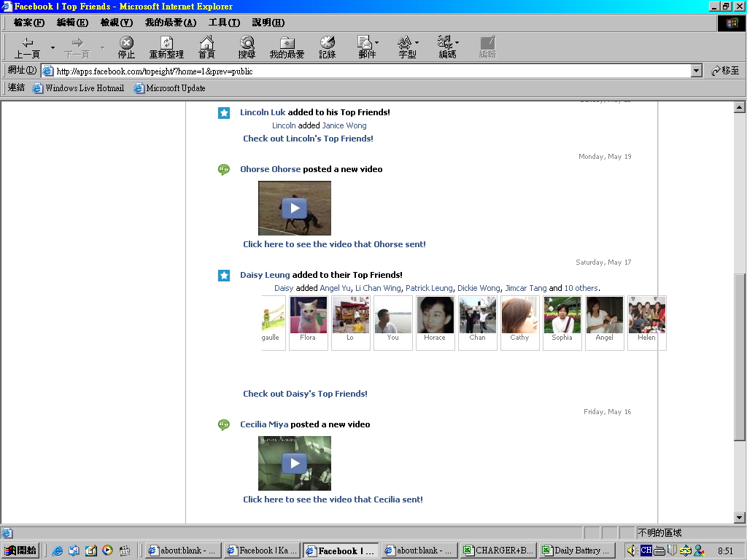Click the 移至 Go button
Viewport: 747px width, 560px height.
click(725, 71)
